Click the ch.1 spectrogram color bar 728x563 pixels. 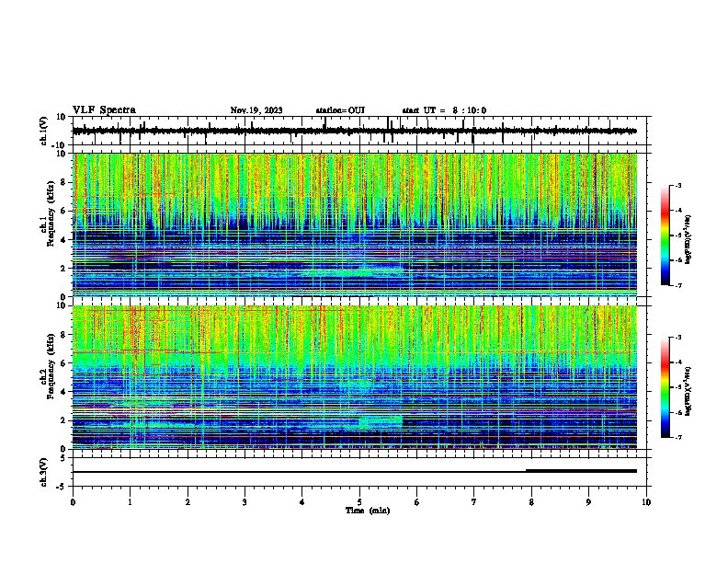click(665, 236)
